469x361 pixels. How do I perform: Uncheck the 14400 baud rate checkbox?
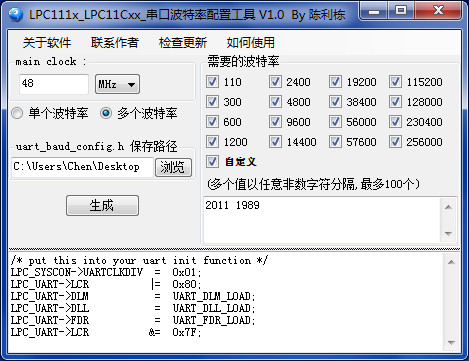tap(275, 142)
